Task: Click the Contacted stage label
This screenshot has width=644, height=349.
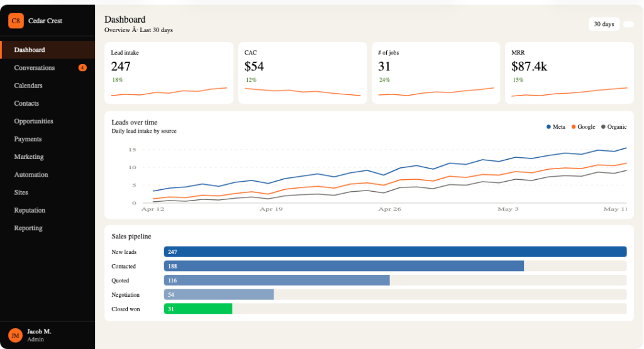Action: point(124,267)
